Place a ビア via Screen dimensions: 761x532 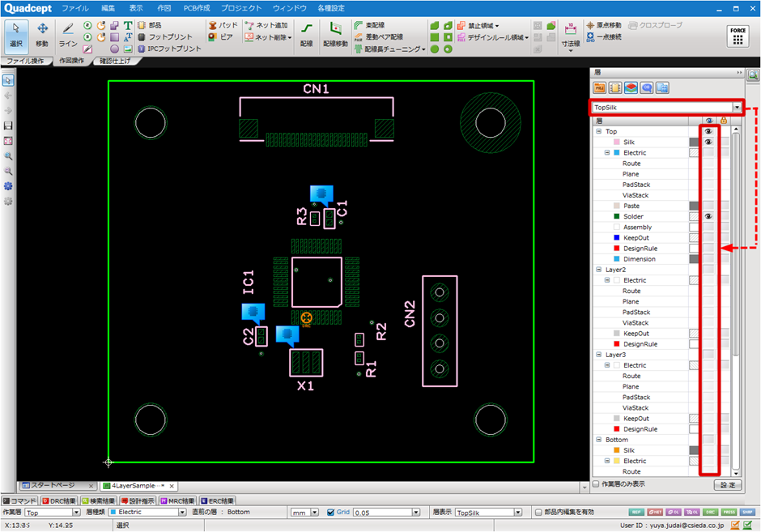(221, 37)
